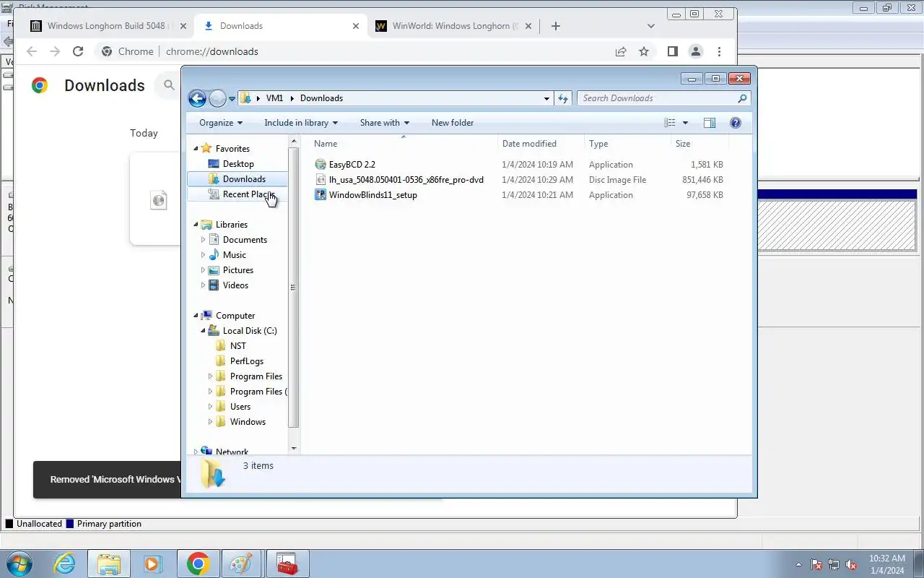The width and height of the screenshot is (924, 578).
Task: Sort files by the Type column
Action: coord(627,144)
